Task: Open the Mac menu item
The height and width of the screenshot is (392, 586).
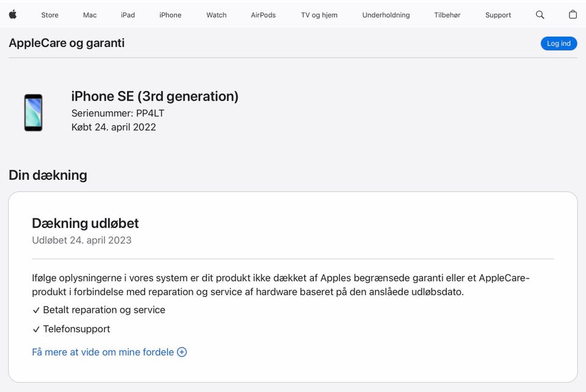Action: pyautogui.click(x=90, y=15)
